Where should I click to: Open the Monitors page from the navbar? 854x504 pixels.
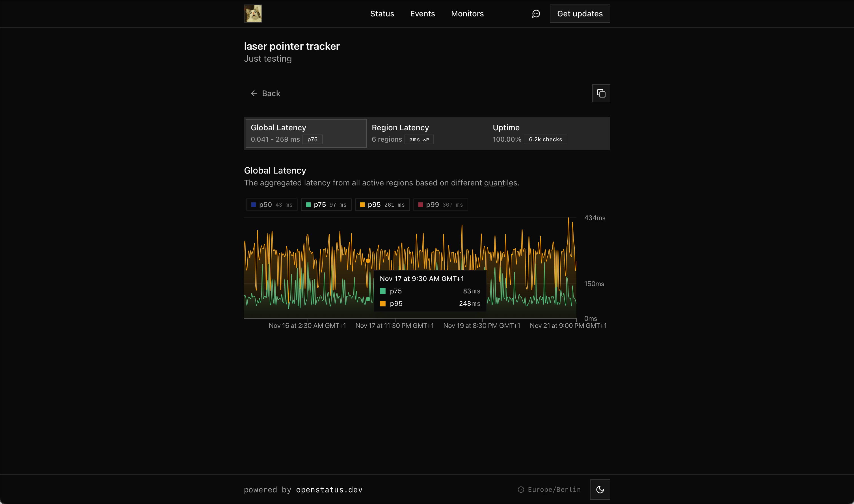[467, 14]
